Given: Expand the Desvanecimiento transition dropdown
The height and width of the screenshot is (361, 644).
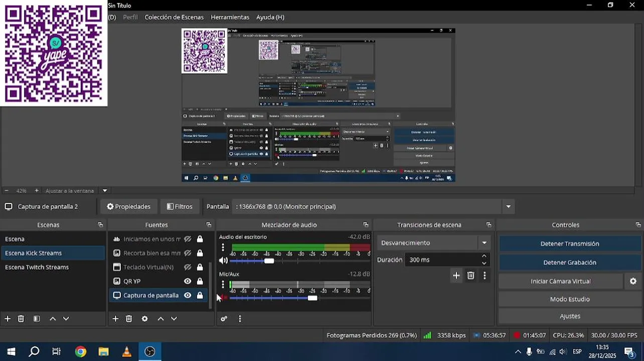Looking at the screenshot, I should point(484,243).
